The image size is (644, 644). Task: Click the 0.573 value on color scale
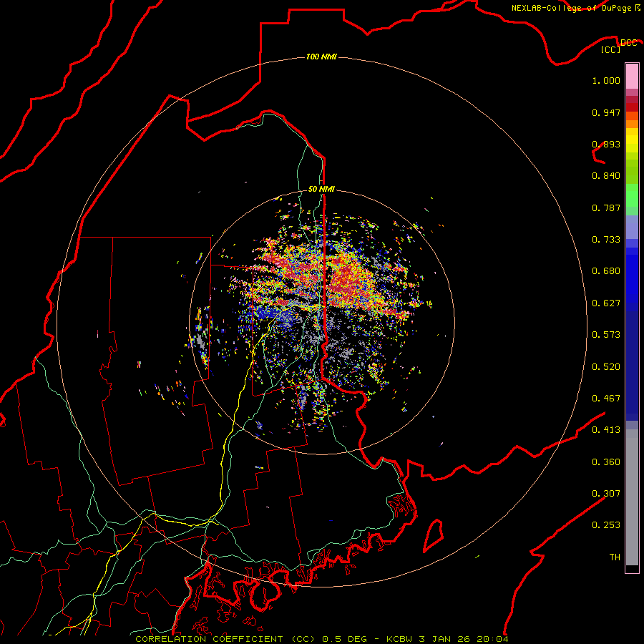pyautogui.click(x=606, y=335)
